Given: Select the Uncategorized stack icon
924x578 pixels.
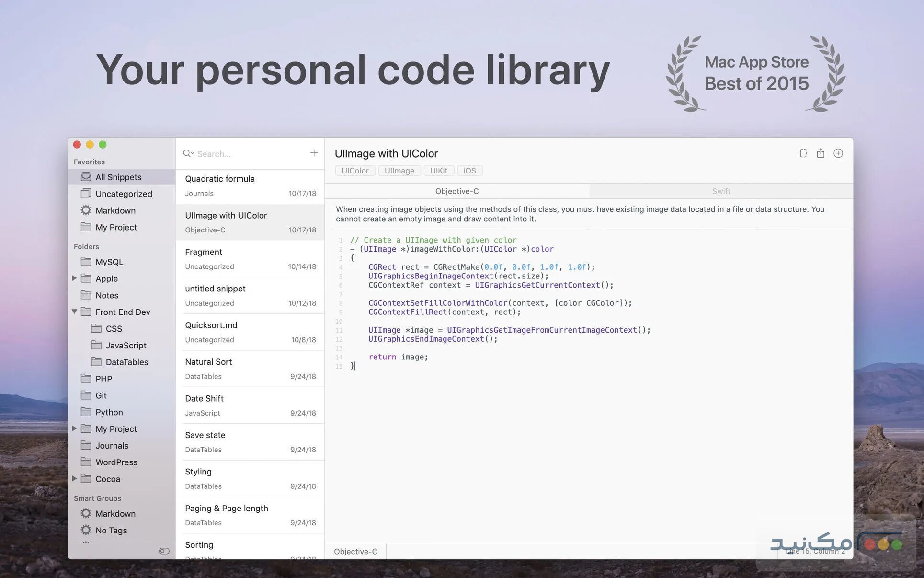Looking at the screenshot, I should (x=86, y=194).
